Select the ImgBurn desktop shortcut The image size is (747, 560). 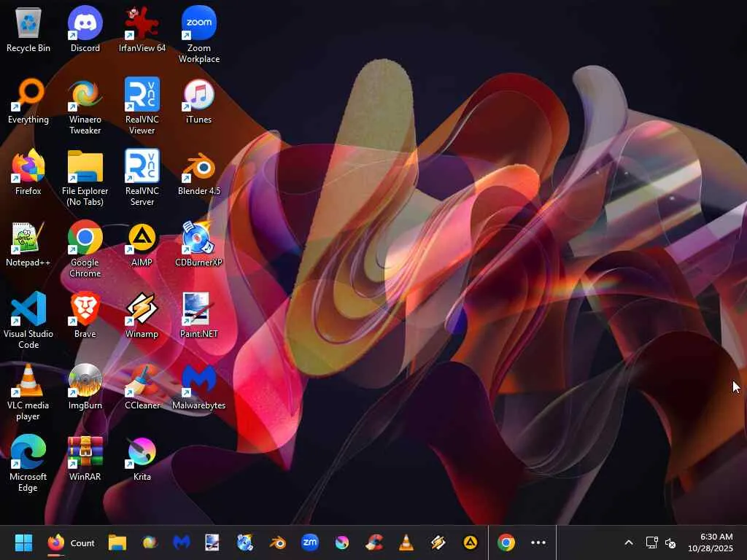tap(85, 386)
